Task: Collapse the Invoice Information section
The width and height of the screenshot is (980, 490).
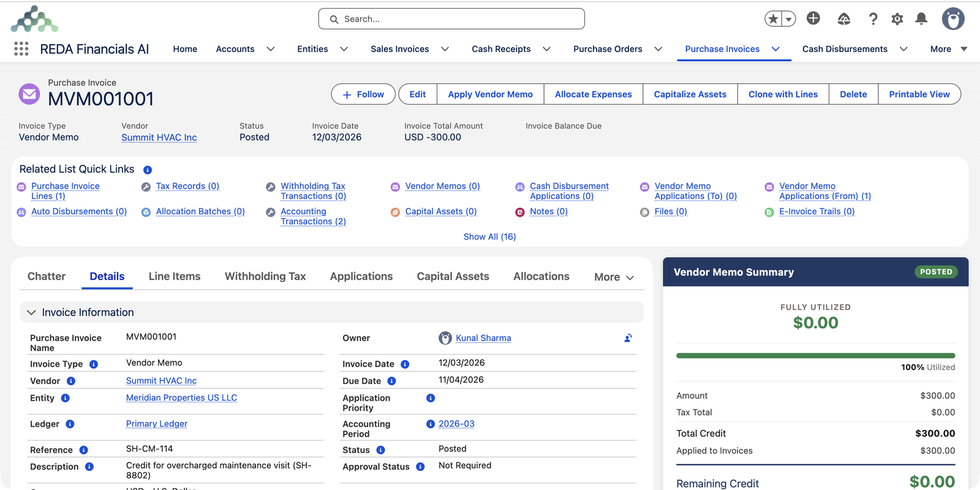Action: click(x=31, y=312)
